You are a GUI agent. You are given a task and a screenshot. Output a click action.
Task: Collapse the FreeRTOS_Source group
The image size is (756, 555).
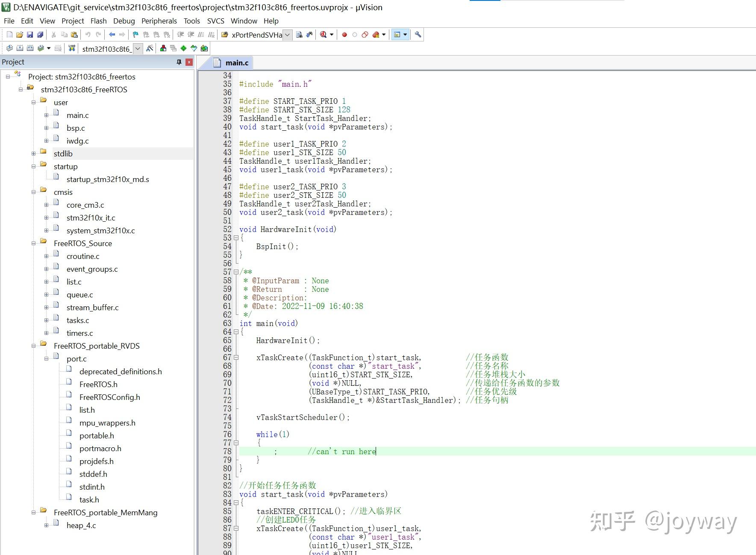[33, 243]
